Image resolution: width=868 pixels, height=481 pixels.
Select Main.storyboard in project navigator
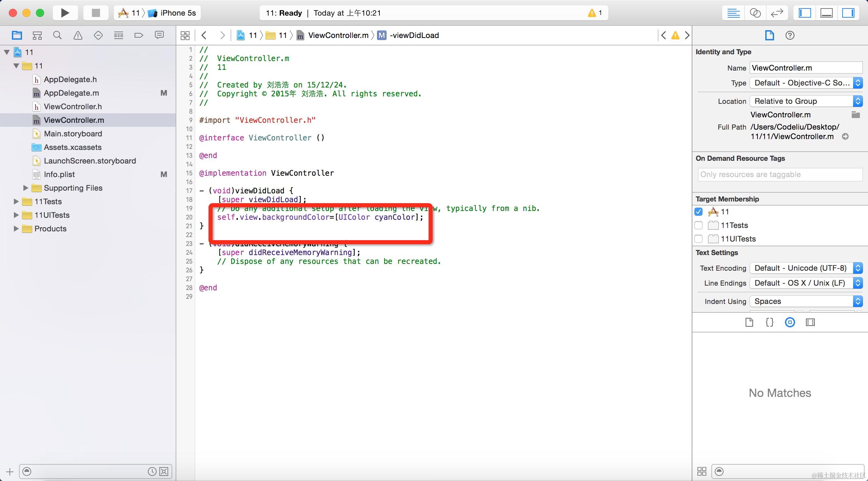click(73, 134)
